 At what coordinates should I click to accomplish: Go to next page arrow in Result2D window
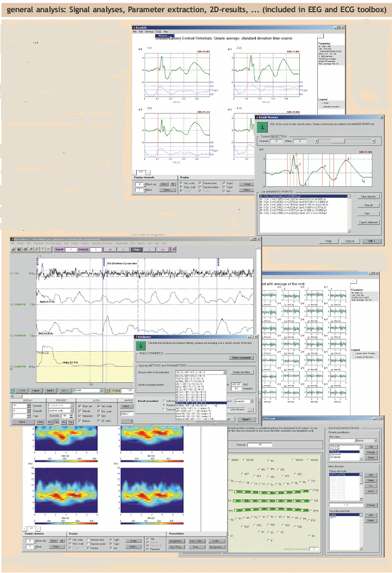148,173
